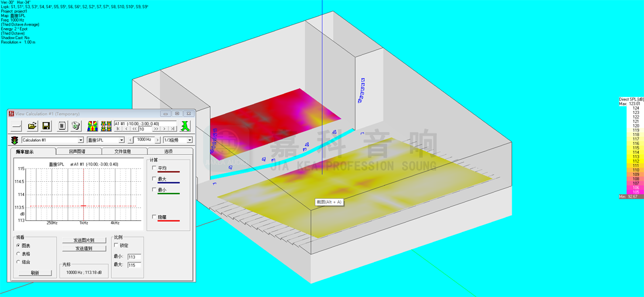The width and height of the screenshot is (644, 297).
Task: Click the four-panel mapping icon
Action: pos(106,126)
